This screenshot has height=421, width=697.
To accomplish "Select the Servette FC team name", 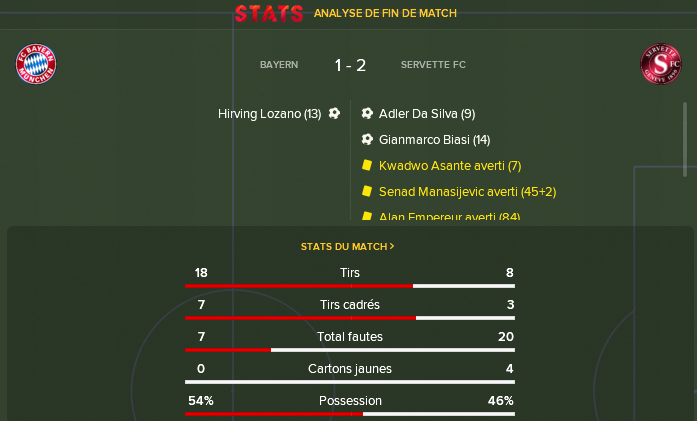I will (x=433, y=65).
